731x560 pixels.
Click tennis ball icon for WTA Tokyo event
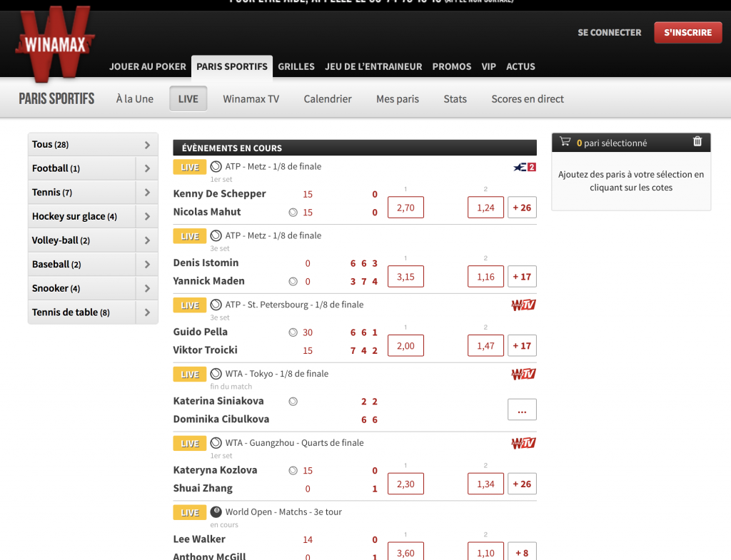pos(216,374)
